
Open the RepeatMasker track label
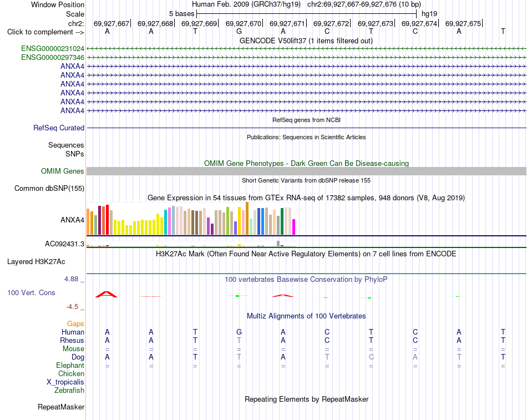click(x=61, y=407)
